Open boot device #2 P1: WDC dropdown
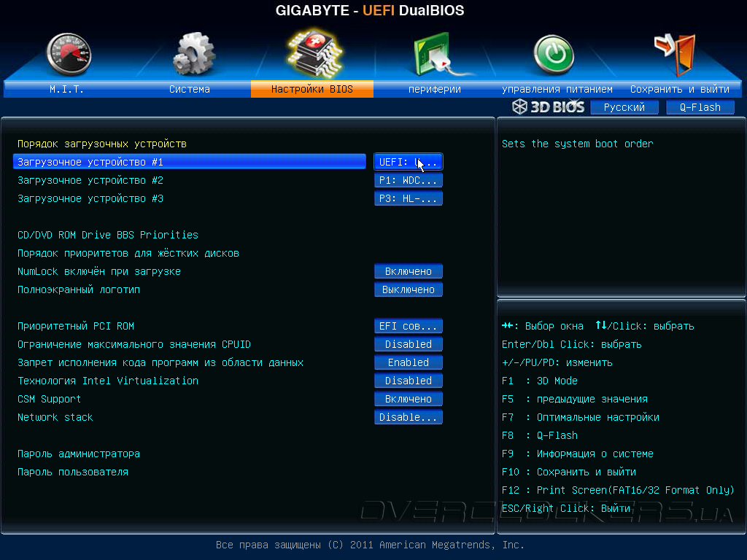Viewport: 747px width, 560px height. point(409,181)
